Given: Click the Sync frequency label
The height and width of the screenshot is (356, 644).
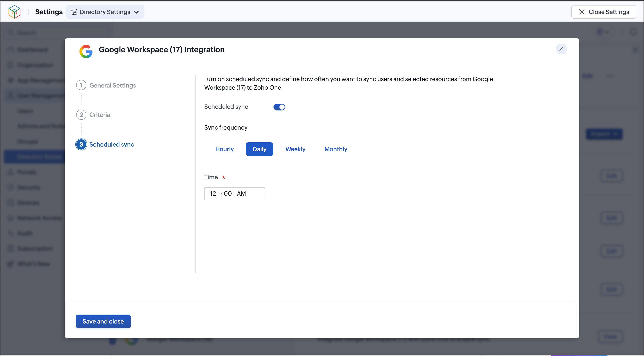Looking at the screenshot, I should (x=225, y=127).
